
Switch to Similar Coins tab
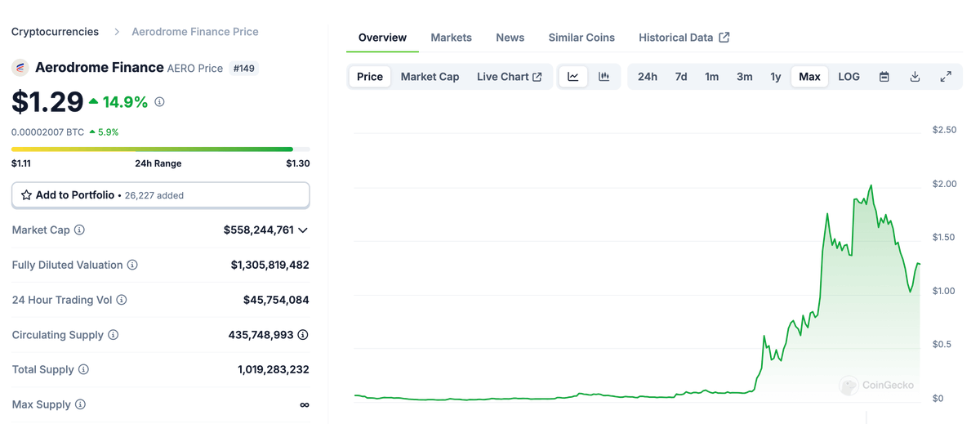click(x=581, y=38)
